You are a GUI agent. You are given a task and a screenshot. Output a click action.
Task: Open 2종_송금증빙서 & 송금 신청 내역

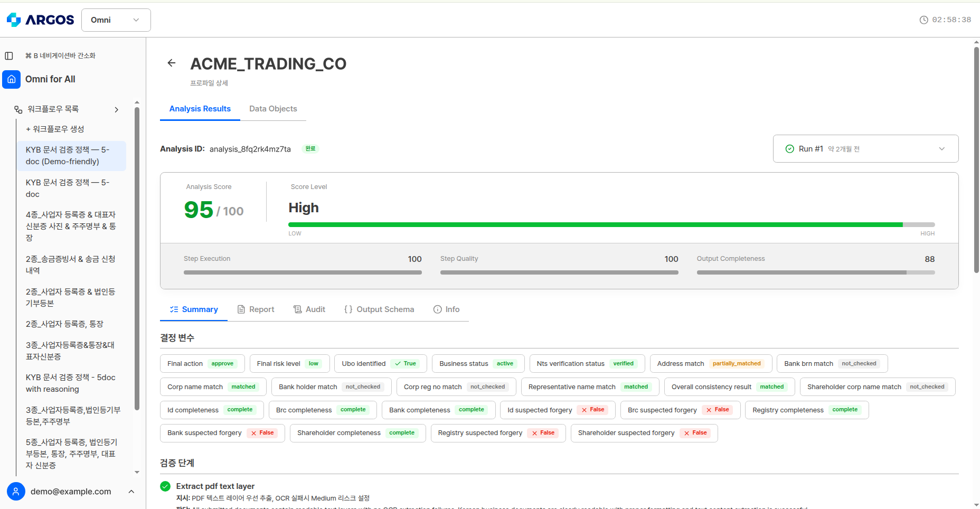71,265
